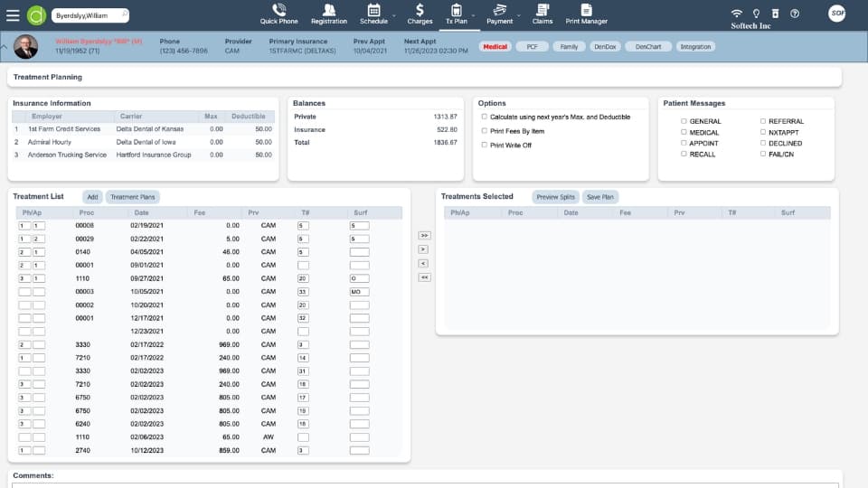868x488 pixels.
Task: Open the Claims module
Action: [542, 14]
